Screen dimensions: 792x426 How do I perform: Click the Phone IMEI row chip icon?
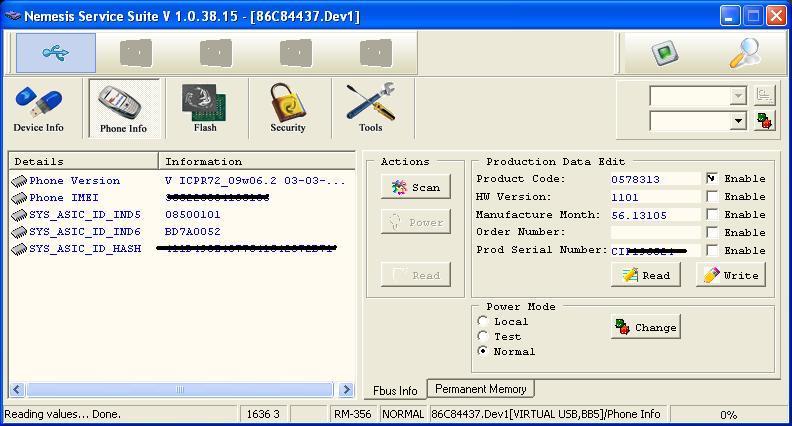click(x=19, y=198)
